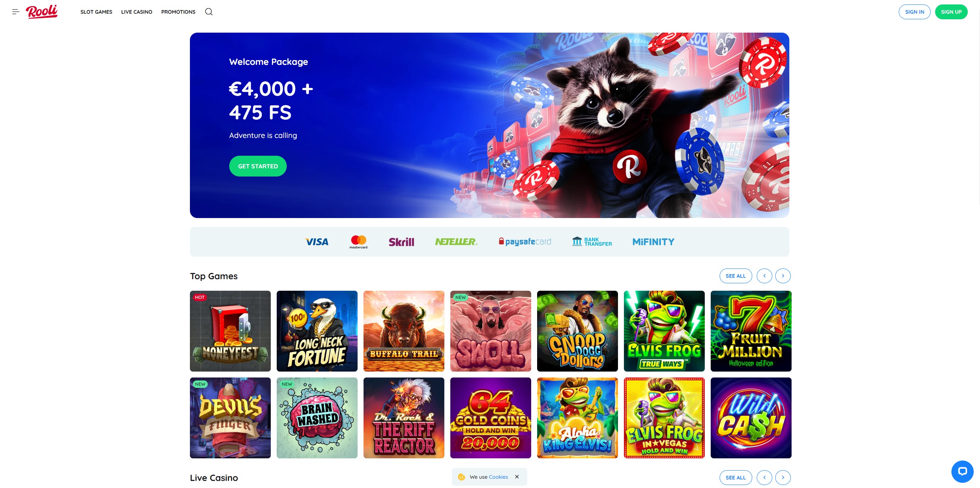Click the Sign Up button
This screenshot has width=980, height=488.
(x=951, y=12)
